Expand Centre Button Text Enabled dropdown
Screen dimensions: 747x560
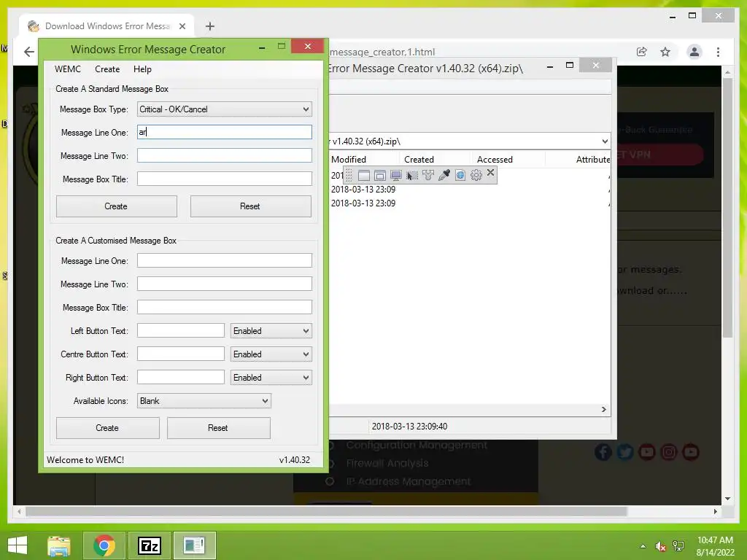(306, 354)
